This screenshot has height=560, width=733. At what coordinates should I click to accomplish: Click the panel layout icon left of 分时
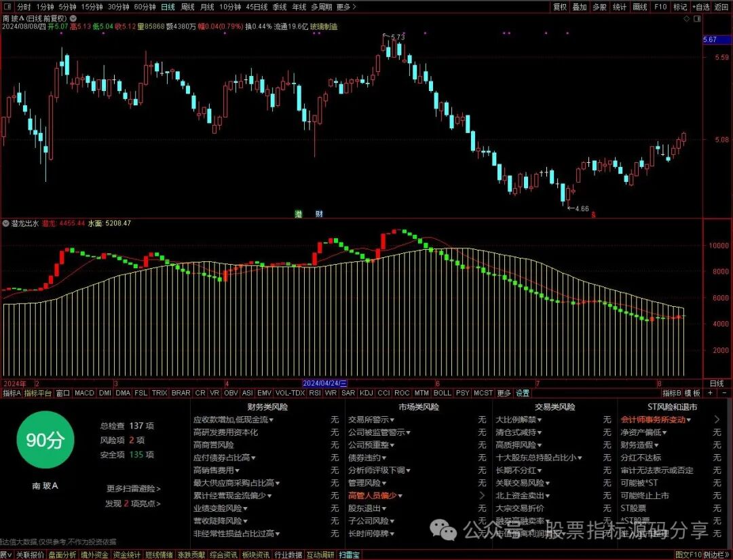click(9, 7)
